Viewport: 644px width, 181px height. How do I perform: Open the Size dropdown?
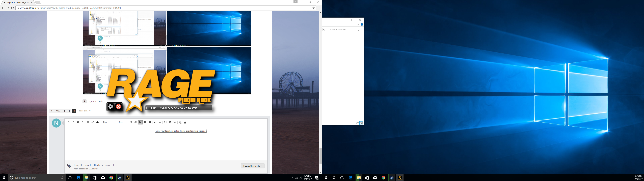[122, 122]
